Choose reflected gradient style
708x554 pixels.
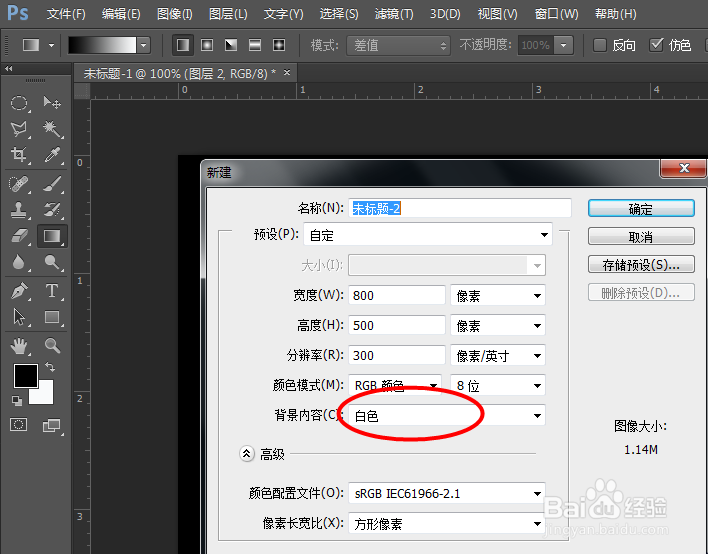[255, 45]
